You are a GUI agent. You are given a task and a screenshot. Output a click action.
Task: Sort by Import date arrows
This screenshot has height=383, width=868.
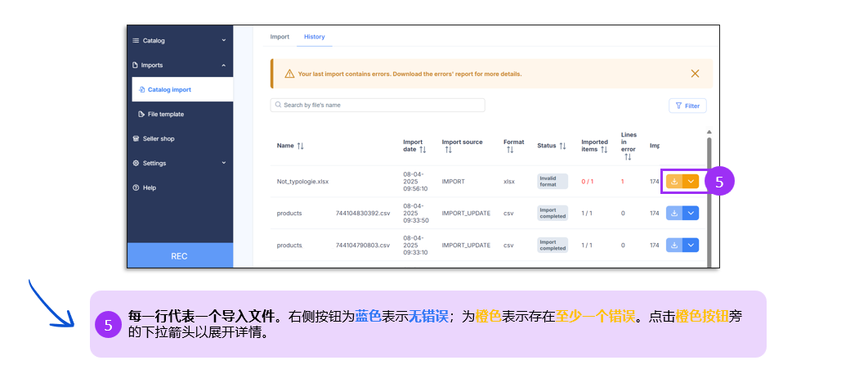pos(423,150)
